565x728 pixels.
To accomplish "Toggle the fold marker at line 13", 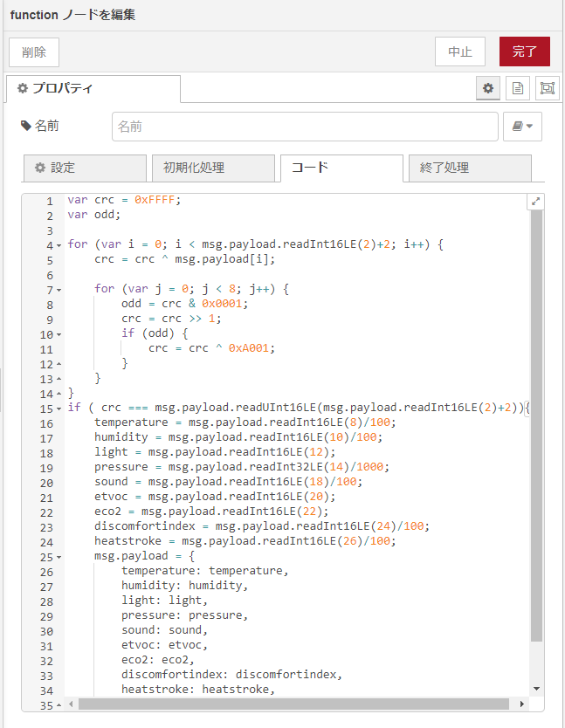I will click(x=59, y=380).
